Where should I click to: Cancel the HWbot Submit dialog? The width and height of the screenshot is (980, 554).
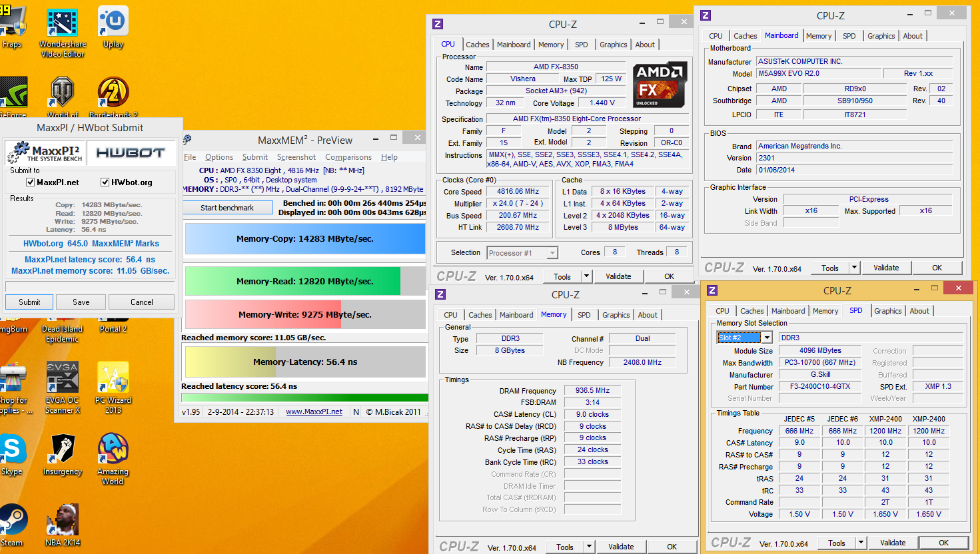tap(142, 302)
